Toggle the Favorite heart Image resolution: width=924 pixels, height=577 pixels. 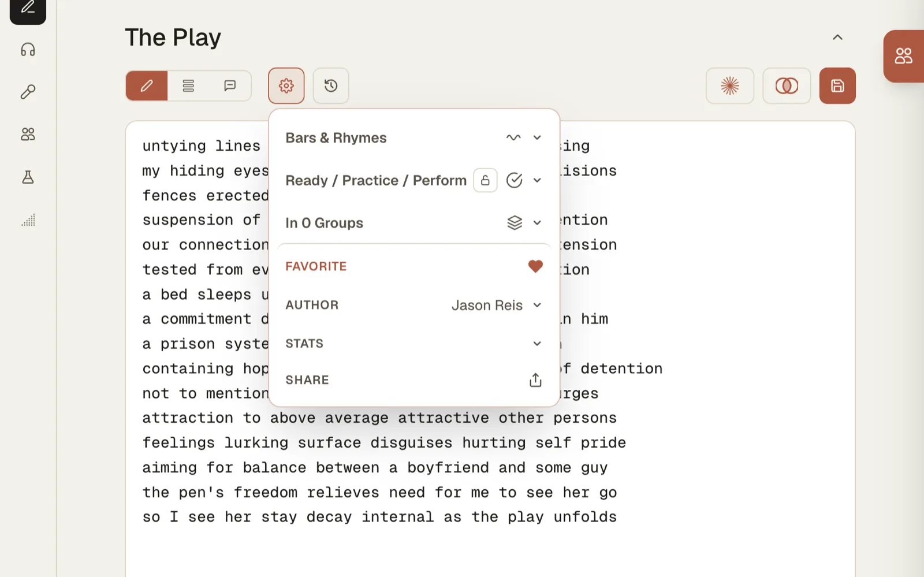pyautogui.click(x=535, y=266)
